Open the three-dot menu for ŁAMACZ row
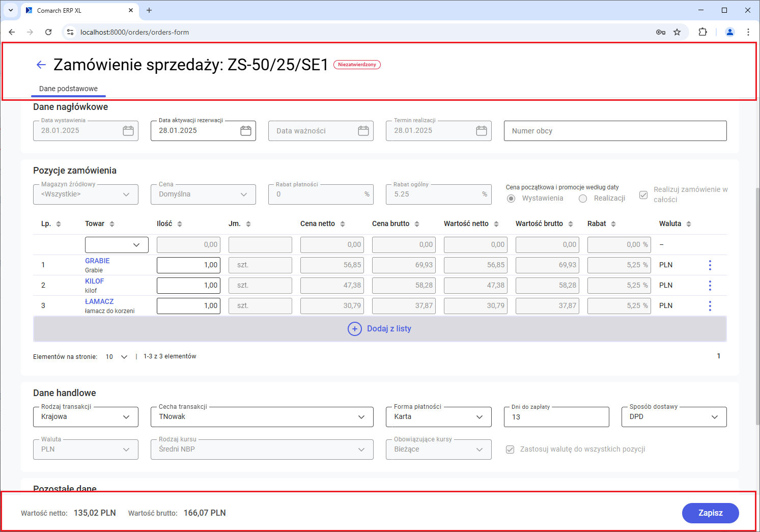760x532 pixels. (x=710, y=305)
